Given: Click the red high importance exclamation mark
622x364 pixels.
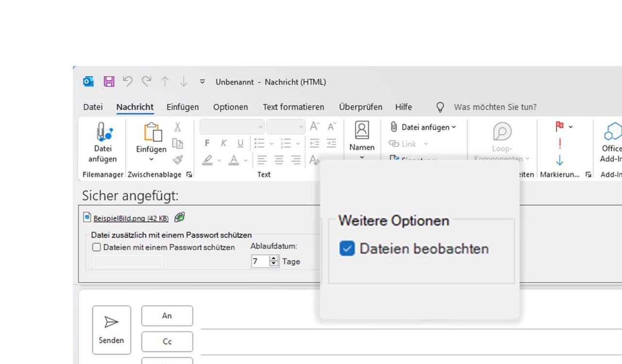Looking at the screenshot, I should (x=560, y=143).
